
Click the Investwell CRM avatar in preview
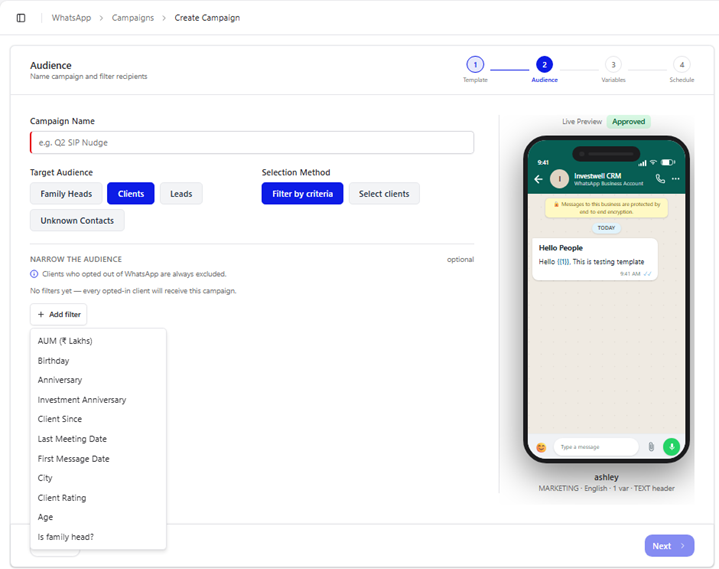pos(559,179)
